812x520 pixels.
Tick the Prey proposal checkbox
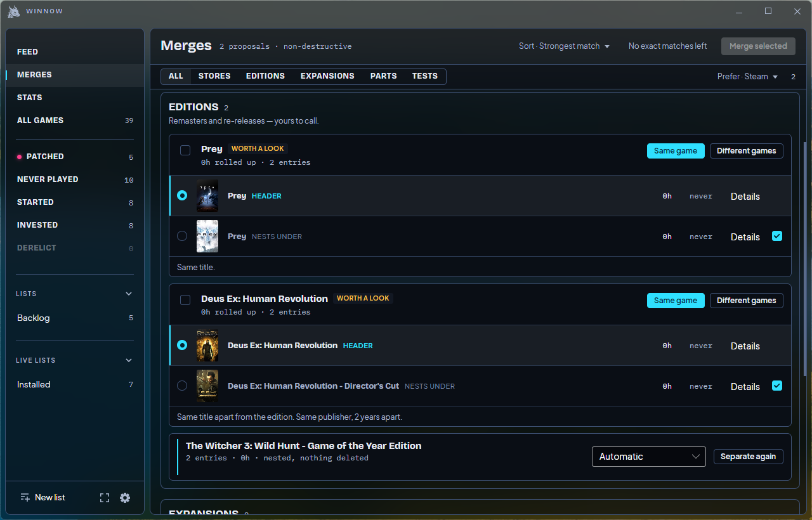click(x=185, y=150)
